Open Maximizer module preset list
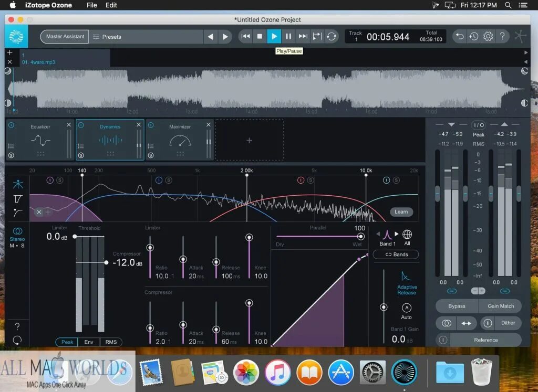This screenshot has height=392, width=538. (x=151, y=146)
